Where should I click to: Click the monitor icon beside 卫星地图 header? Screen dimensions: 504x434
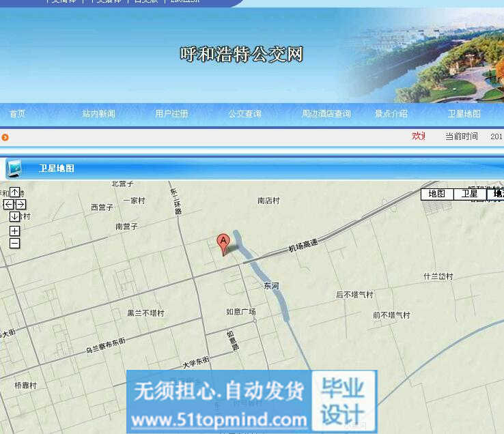click(14, 169)
